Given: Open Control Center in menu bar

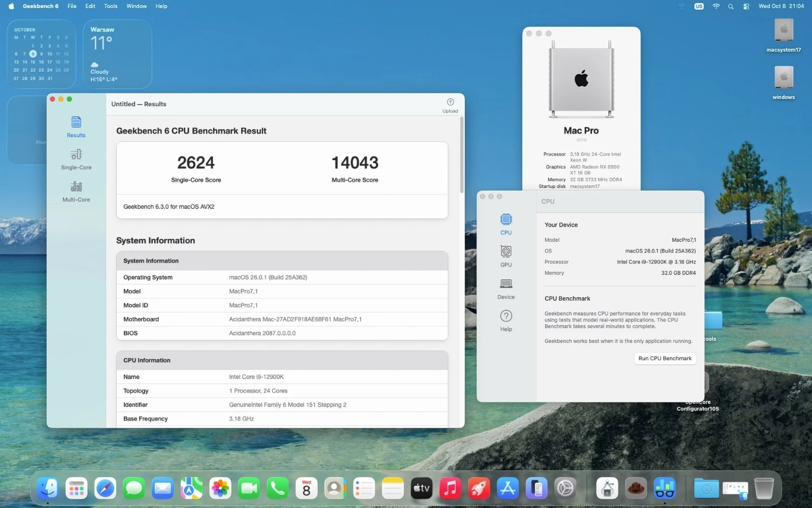Looking at the screenshot, I should [x=746, y=6].
